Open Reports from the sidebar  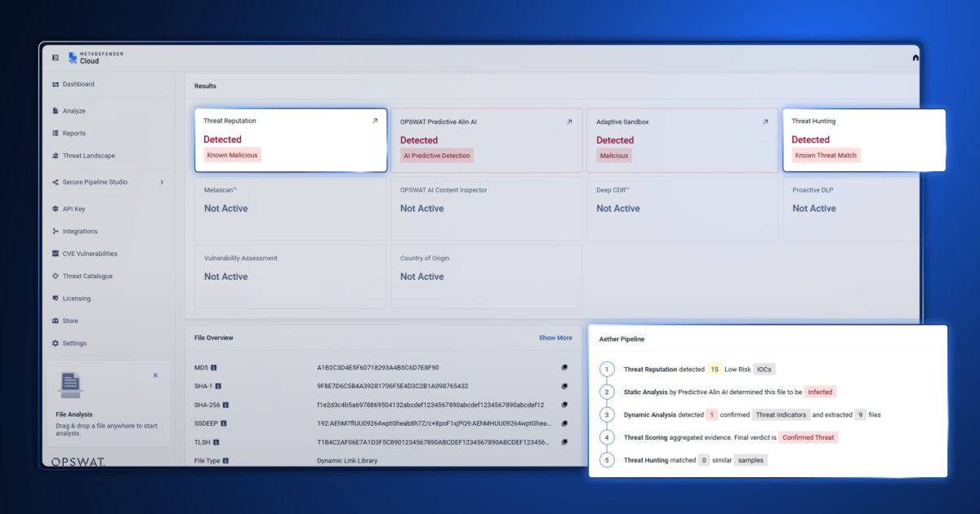click(74, 133)
